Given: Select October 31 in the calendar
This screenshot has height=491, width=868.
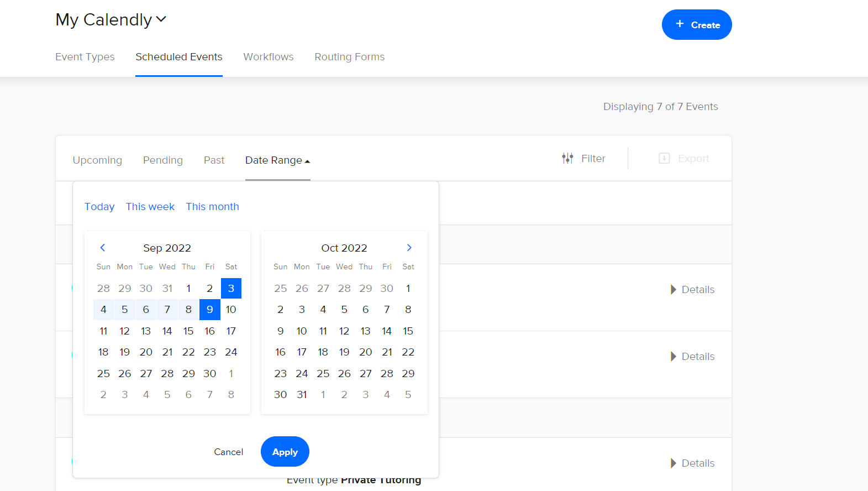Looking at the screenshot, I should (x=302, y=395).
